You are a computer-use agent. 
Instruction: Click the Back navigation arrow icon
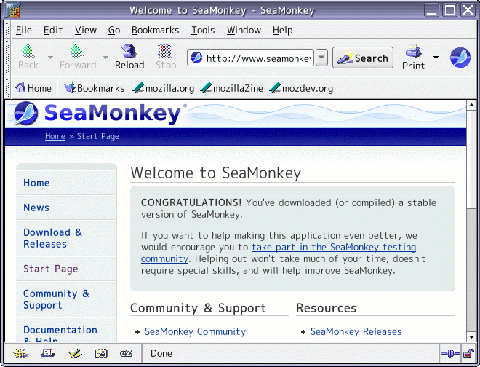[x=28, y=51]
